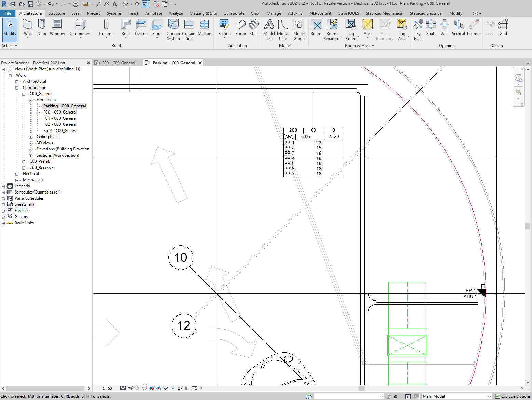Open the Visual Style menu on view control bar
The image size is (532, 400).
point(130,388)
